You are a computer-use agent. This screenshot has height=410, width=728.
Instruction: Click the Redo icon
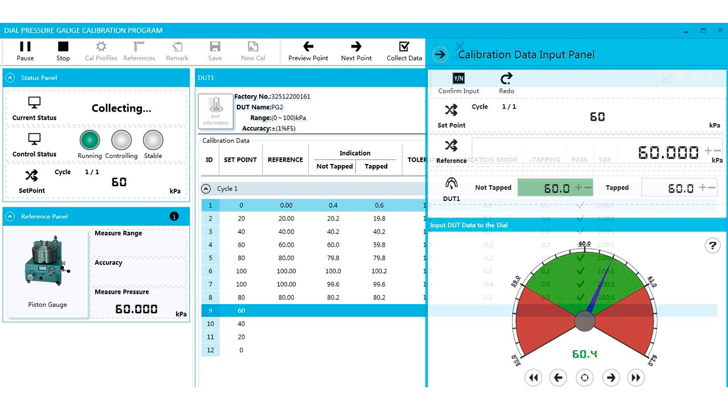tap(506, 82)
